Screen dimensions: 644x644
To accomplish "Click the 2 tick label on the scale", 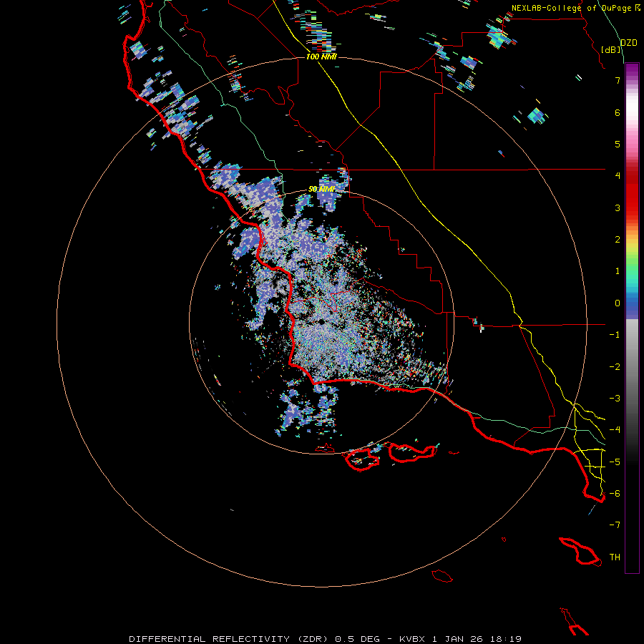I will pyautogui.click(x=618, y=240).
